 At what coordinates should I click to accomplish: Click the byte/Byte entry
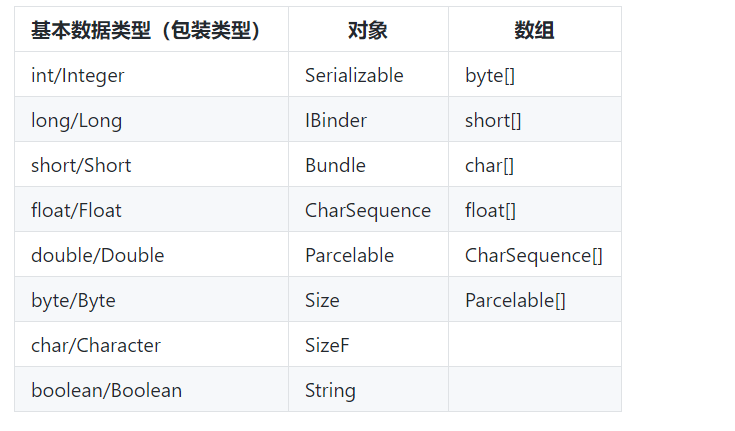(74, 300)
